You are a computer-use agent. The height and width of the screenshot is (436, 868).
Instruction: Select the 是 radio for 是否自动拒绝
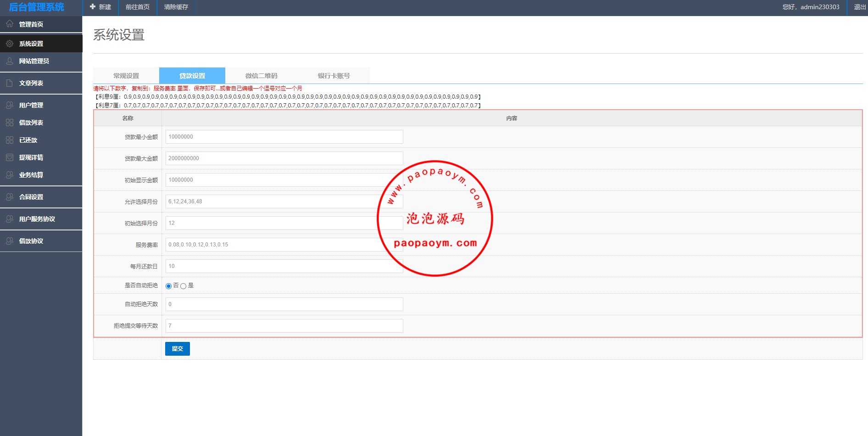(x=184, y=286)
